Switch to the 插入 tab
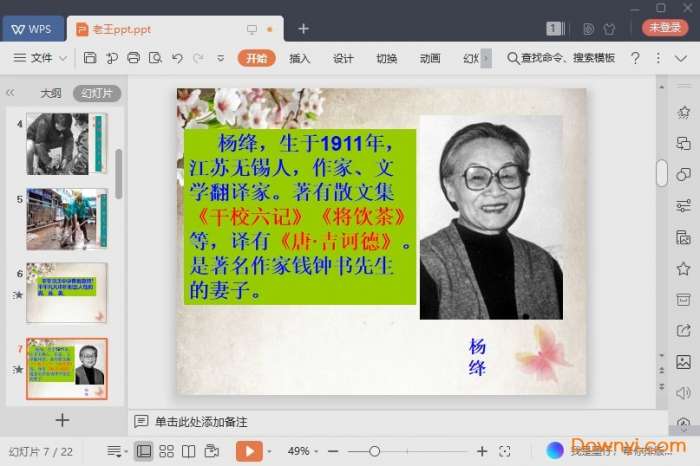700x466 pixels. [x=300, y=58]
